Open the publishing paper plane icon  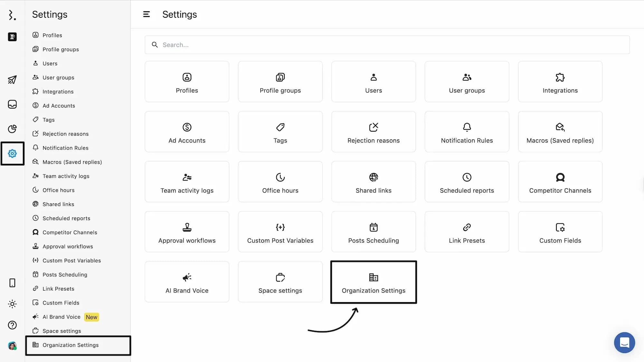click(12, 79)
